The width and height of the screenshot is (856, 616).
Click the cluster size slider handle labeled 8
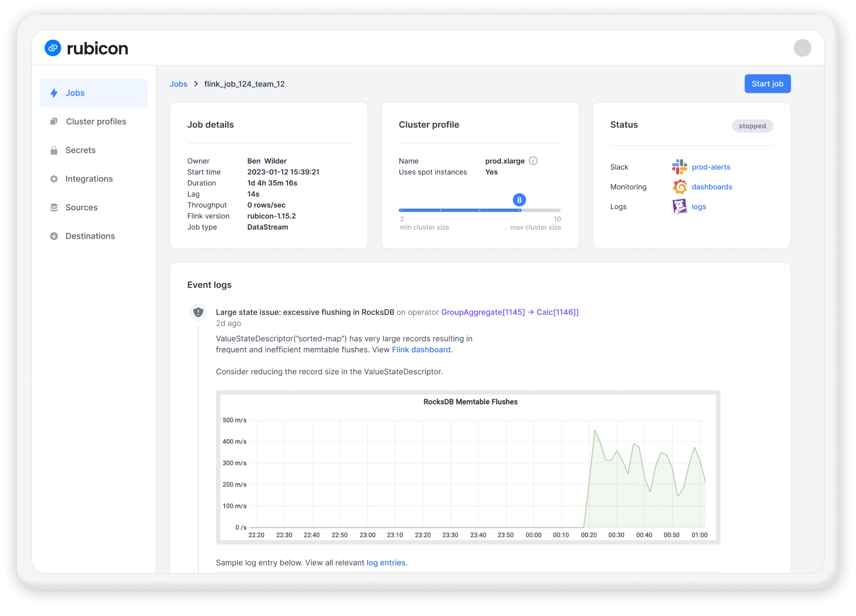pyautogui.click(x=519, y=200)
